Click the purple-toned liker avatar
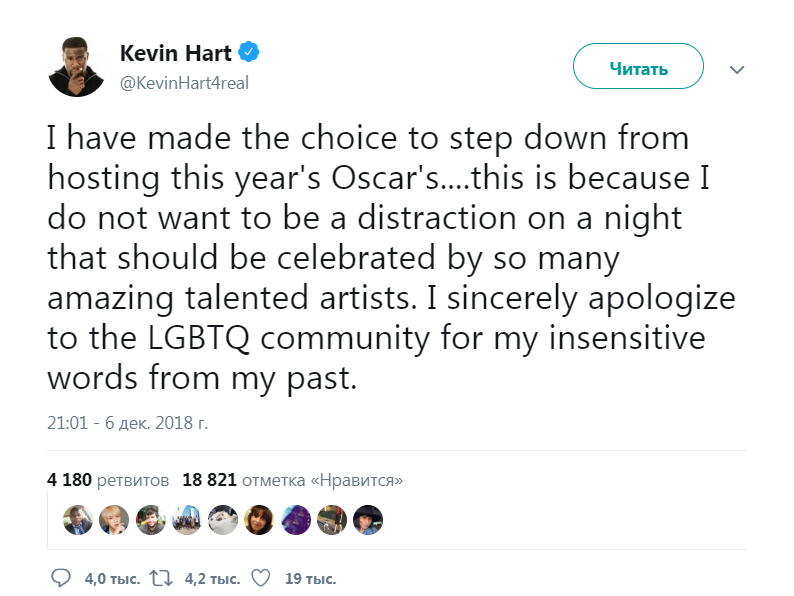The width and height of the screenshot is (794, 596). point(296,519)
